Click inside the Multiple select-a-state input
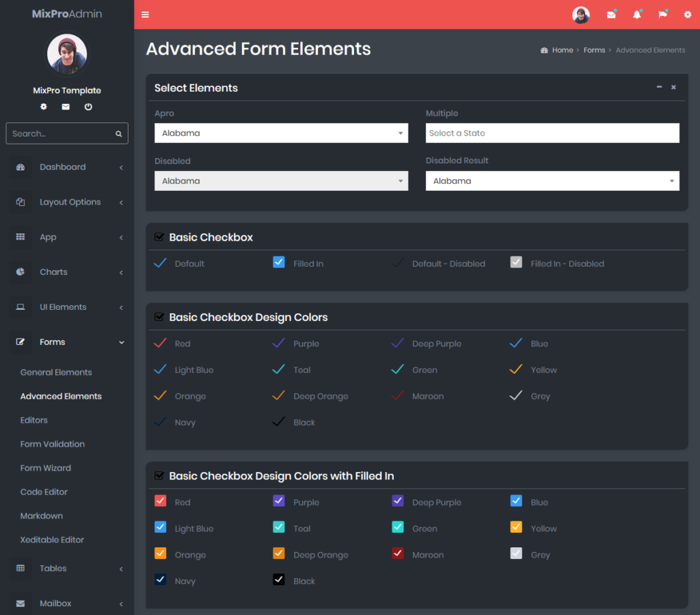700x615 pixels. [x=552, y=133]
